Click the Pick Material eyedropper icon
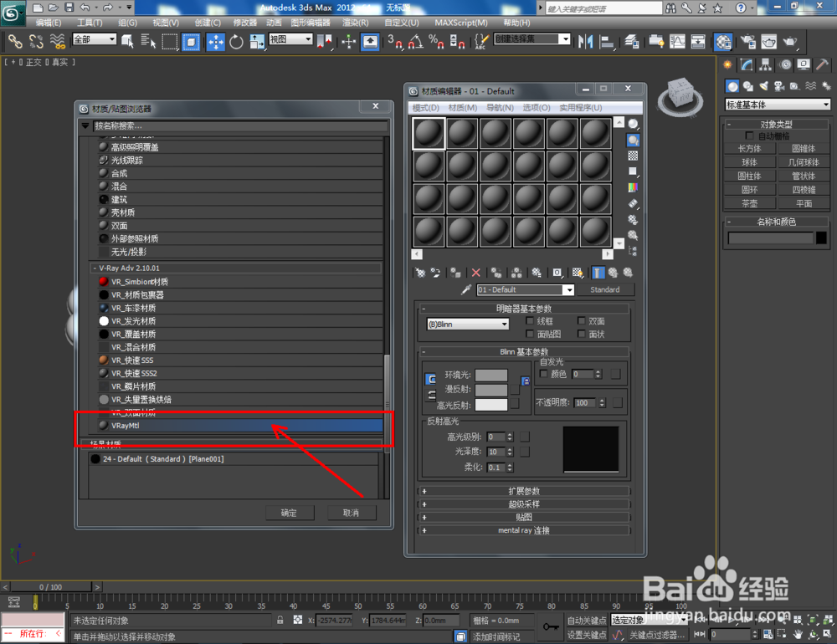This screenshot has width=837, height=644. pos(466,289)
